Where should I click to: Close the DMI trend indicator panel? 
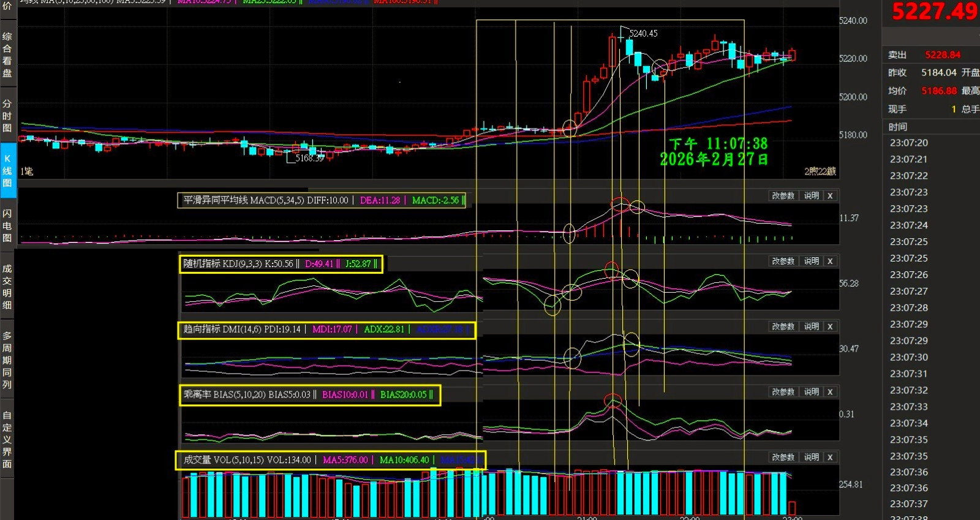(x=830, y=327)
